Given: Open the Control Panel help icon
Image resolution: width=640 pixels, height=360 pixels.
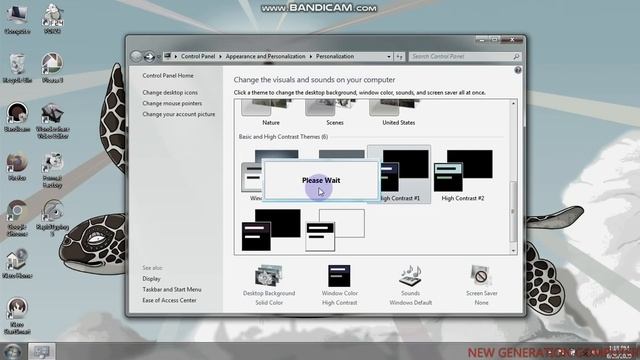Looking at the screenshot, I should tap(518, 70).
